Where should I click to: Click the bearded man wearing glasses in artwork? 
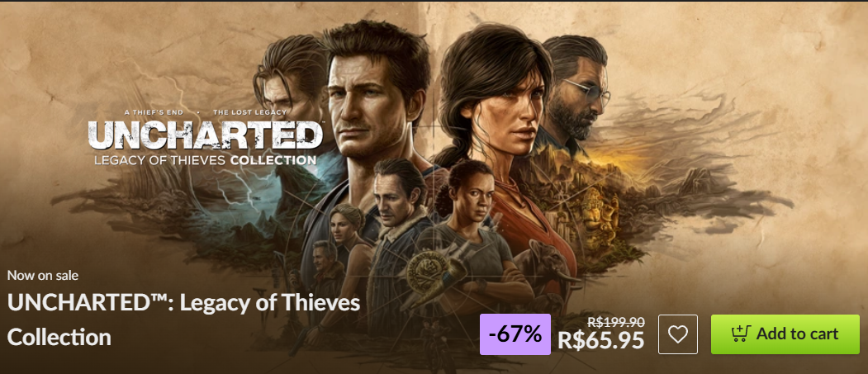click(575, 92)
